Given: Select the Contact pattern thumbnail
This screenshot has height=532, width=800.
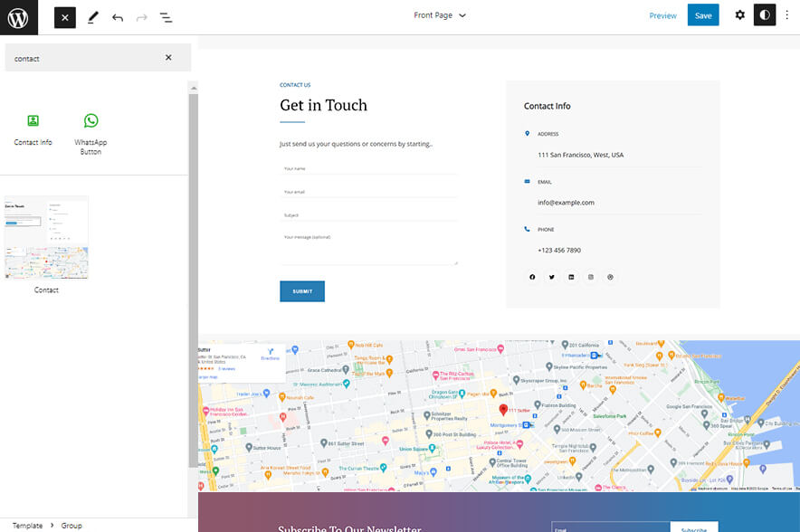Looking at the screenshot, I should click(46, 239).
